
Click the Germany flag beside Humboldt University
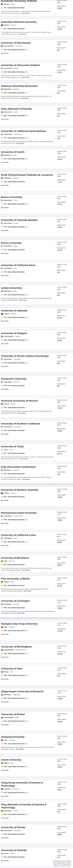pyautogui.click(x=2, y=4)
